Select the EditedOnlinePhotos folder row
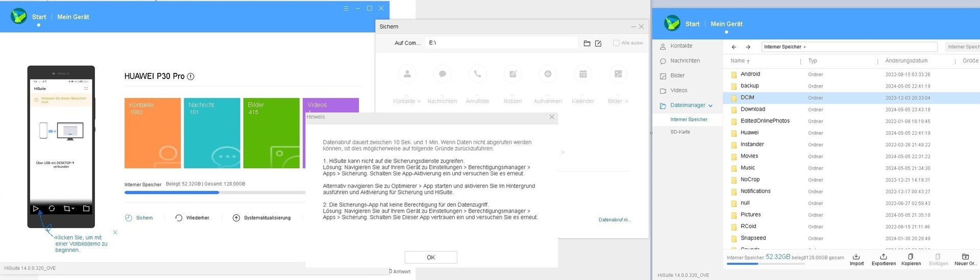 point(851,121)
